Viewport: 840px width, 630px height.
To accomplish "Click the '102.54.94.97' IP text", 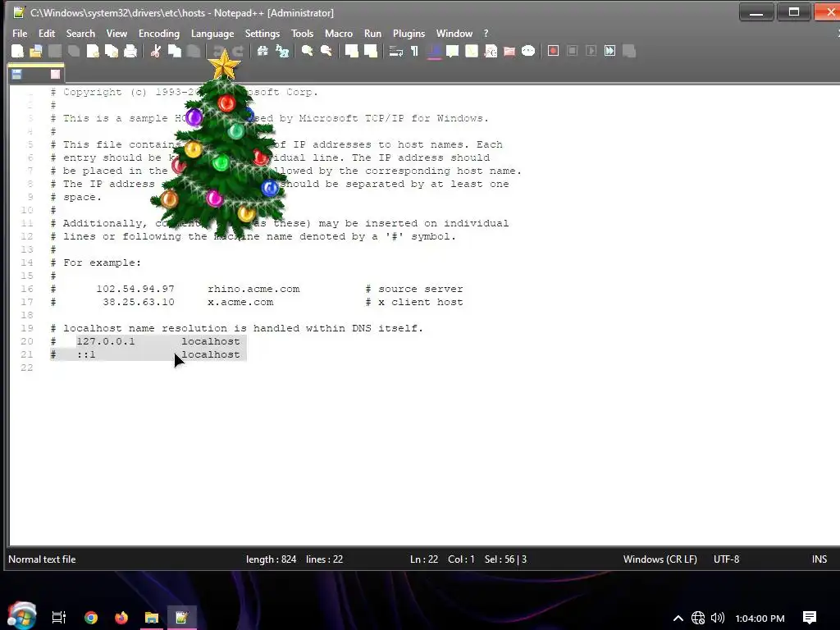I will click(135, 289).
